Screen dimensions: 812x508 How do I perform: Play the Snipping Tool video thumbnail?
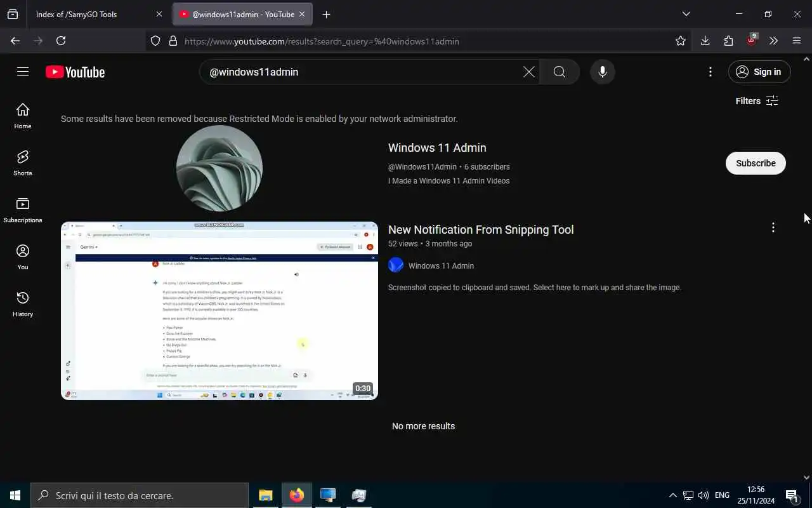[219, 311]
